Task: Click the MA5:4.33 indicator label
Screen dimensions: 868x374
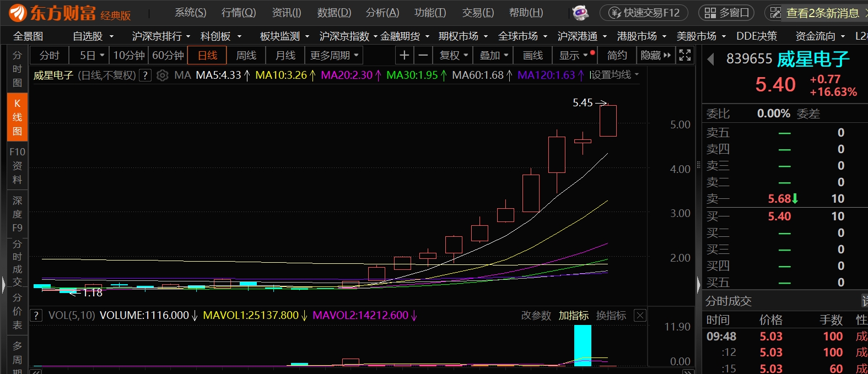Action: [x=218, y=75]
